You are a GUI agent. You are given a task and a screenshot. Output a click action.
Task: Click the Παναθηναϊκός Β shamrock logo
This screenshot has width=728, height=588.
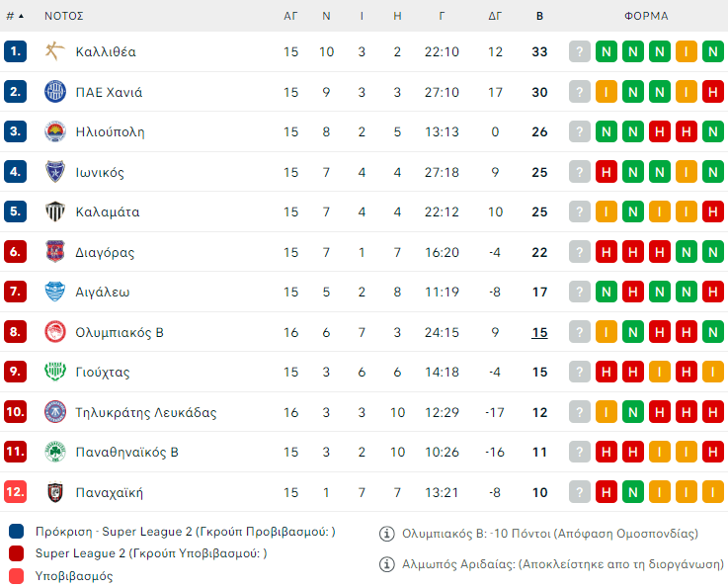tap(54, 452)
